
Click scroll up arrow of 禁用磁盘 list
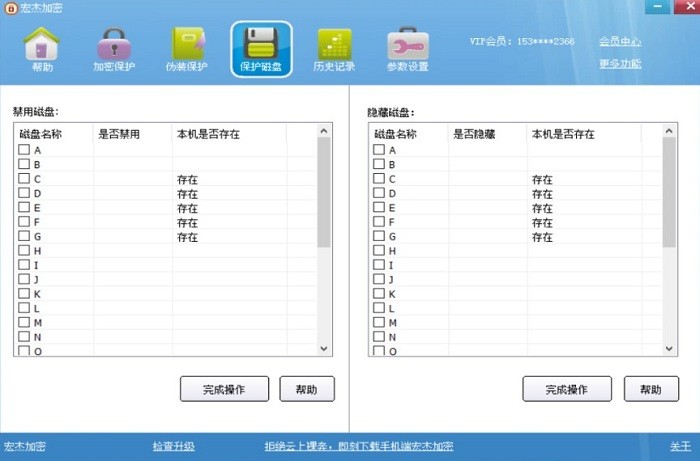coord(324,131)
